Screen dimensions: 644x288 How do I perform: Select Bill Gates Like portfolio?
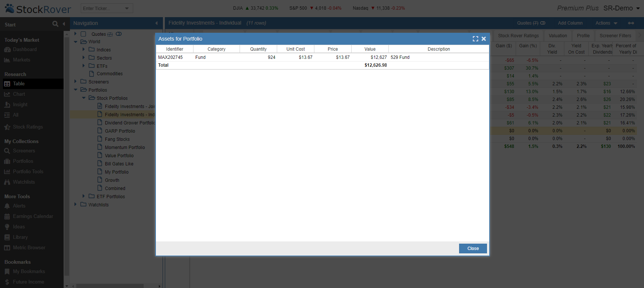pyautogui.click(x=119, y=164)
